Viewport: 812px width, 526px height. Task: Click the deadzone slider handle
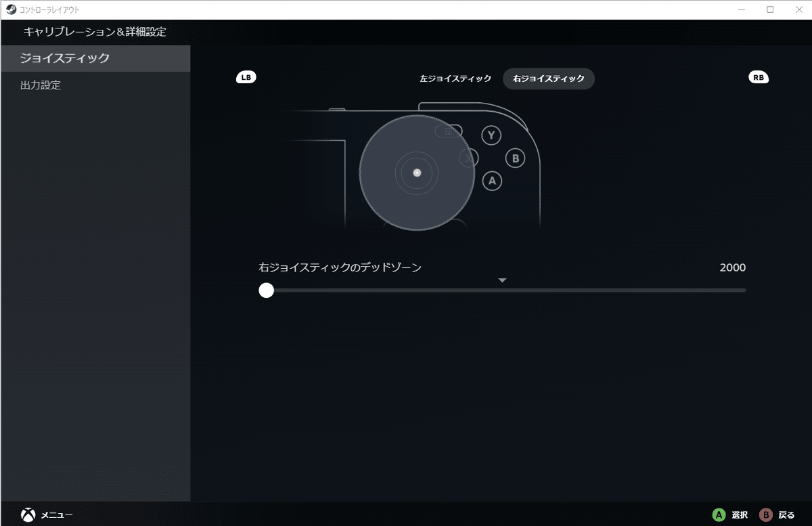point(267,290)
